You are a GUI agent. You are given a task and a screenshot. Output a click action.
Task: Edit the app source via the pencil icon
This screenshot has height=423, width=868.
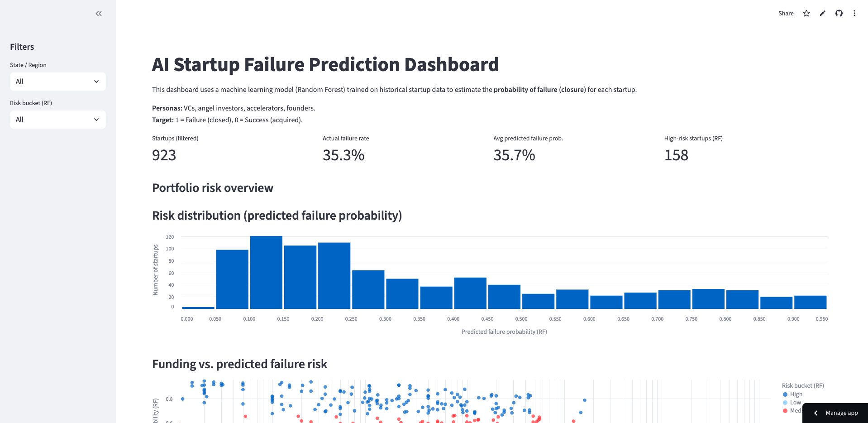(822, 13)
